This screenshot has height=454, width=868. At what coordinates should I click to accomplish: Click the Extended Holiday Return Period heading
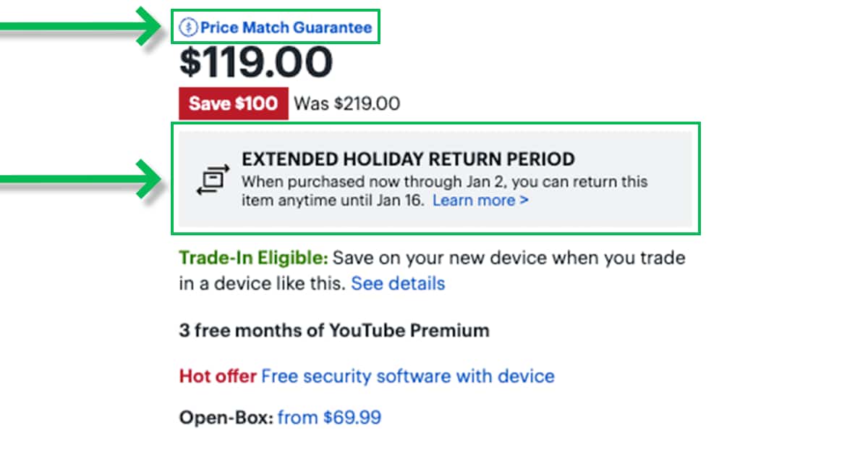[408, 159]
